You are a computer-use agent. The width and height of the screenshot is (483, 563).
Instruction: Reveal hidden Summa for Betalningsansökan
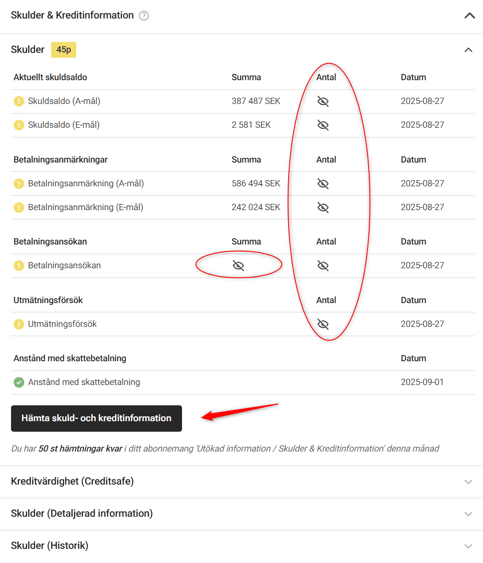[x=238, y=266]
